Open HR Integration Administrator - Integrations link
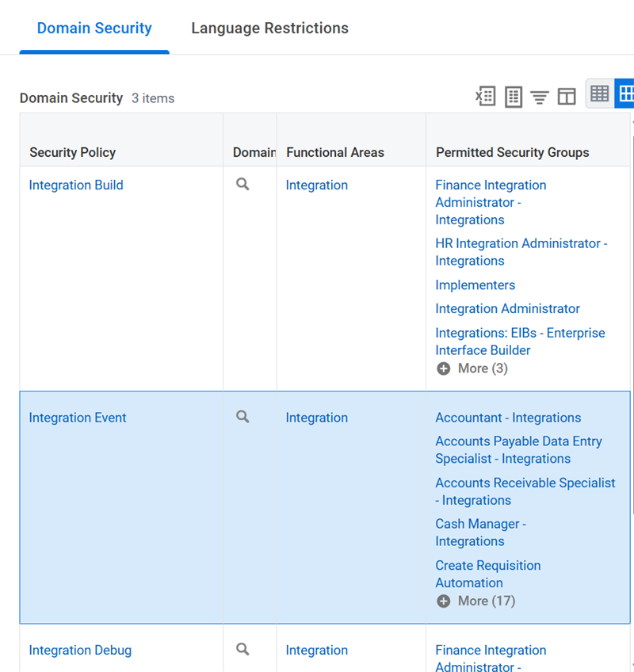This screenshot has height=672, width=634. coord(521,252)
